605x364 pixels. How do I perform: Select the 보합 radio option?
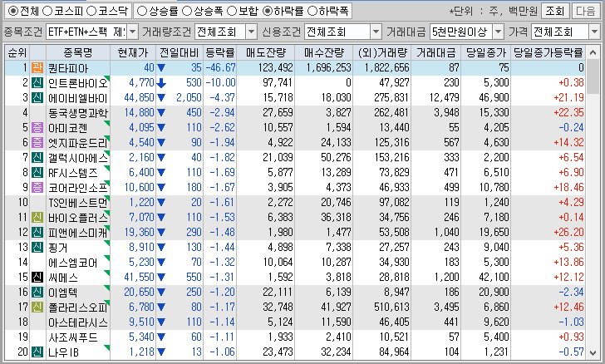click(x=232, y=11)
